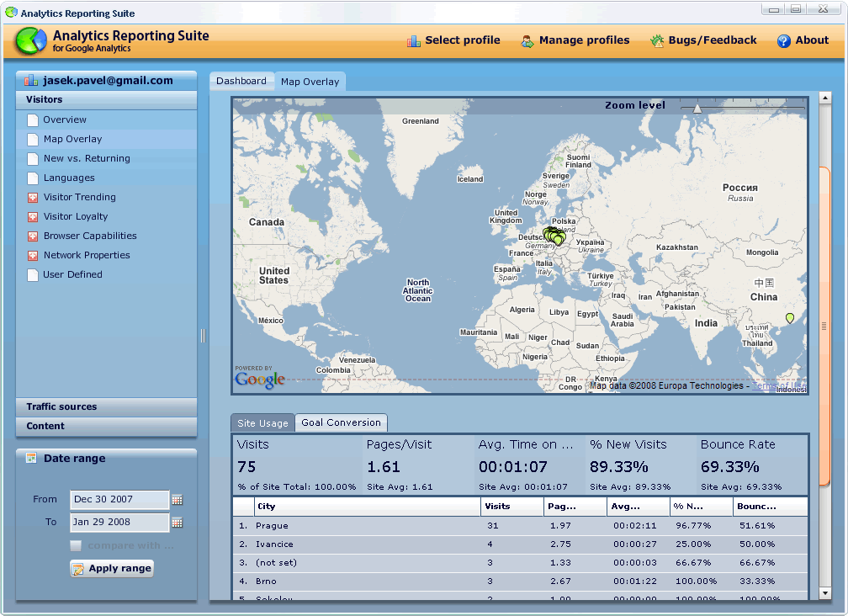Click the right edge panel grip handle
The height and width of the screenshot is (616, 848).
point(824,327)
